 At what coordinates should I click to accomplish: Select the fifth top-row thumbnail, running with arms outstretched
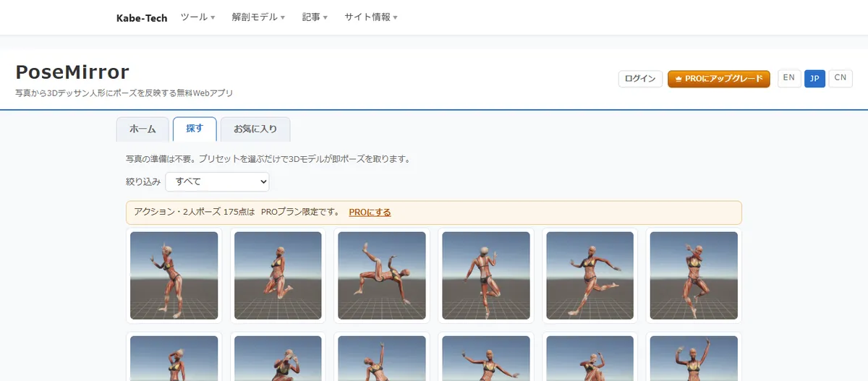click(x=590, y=275)
